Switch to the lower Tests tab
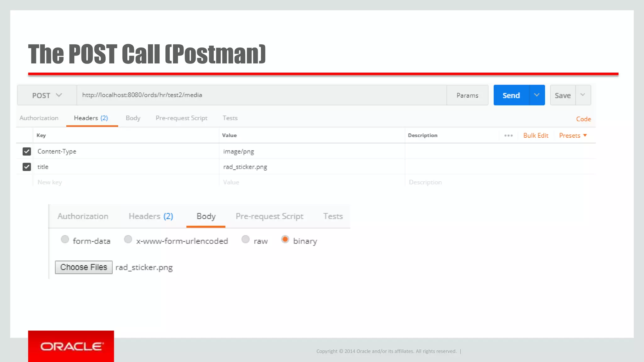The height and width of the screenshot is (362, 644). coord(333,217)
